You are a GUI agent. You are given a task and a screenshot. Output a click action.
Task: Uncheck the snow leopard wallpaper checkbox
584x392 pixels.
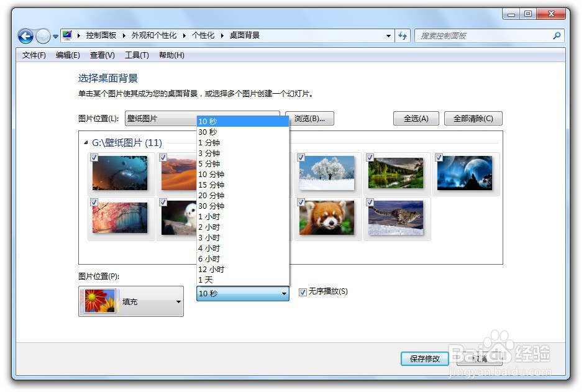[x=370, y=202]
